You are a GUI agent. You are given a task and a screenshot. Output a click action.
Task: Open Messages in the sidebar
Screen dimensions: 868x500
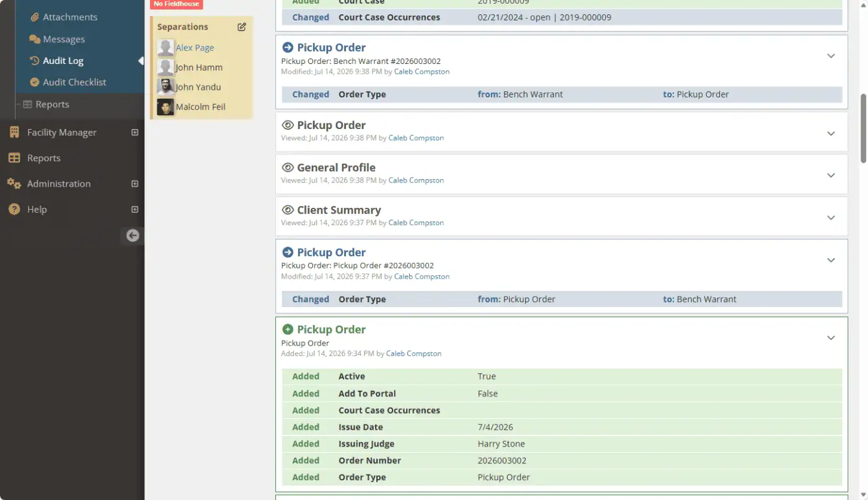(64, 39)
